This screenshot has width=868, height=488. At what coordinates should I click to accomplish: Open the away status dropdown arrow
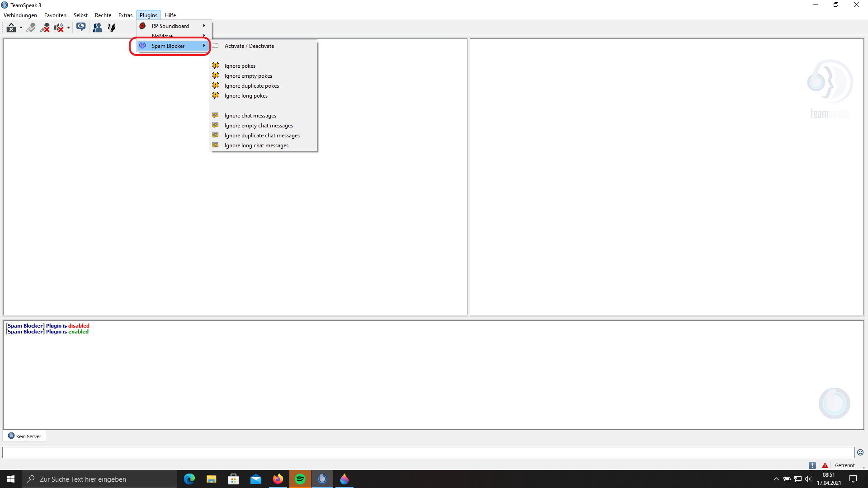click(21, 28)
